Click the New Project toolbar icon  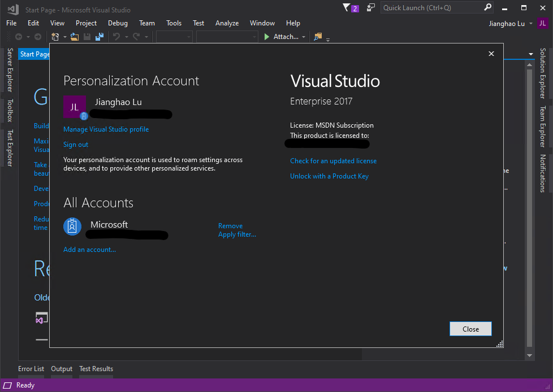coord(56,36)
